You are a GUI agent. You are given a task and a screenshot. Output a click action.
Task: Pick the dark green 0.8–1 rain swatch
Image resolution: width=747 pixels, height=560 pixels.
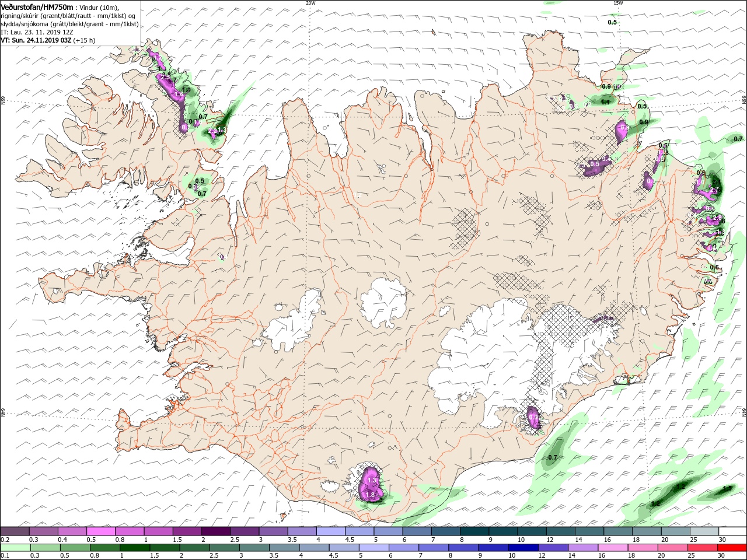point(105,547)
